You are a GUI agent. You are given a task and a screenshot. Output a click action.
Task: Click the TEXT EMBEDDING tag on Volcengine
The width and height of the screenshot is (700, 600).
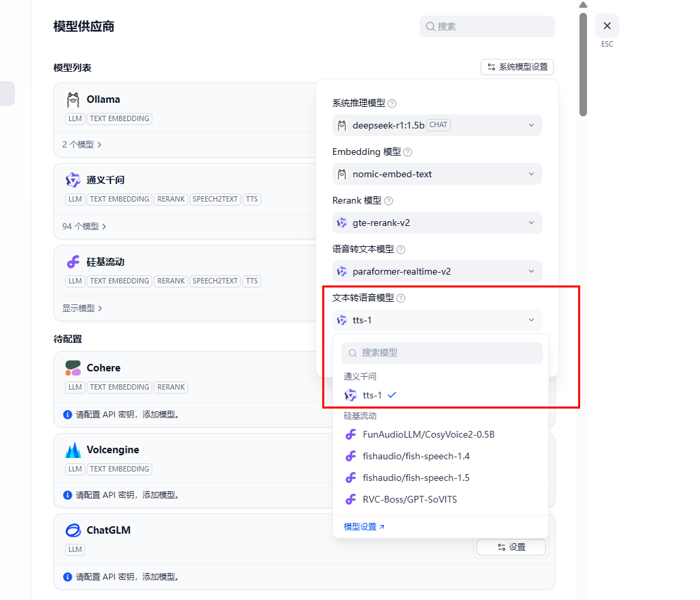(119, 469)
